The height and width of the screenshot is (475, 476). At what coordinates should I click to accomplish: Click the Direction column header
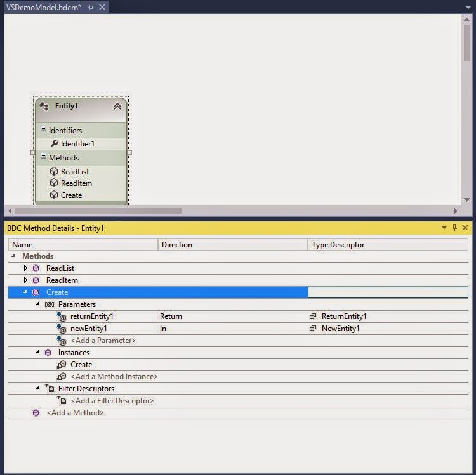(x=233, y=245)
